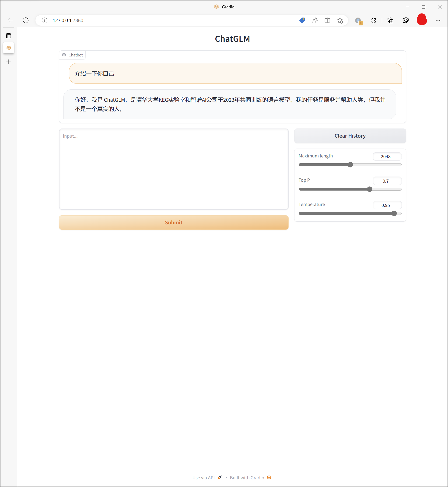
Task: Open a new tab with plus icon
Action: point(9,62)
